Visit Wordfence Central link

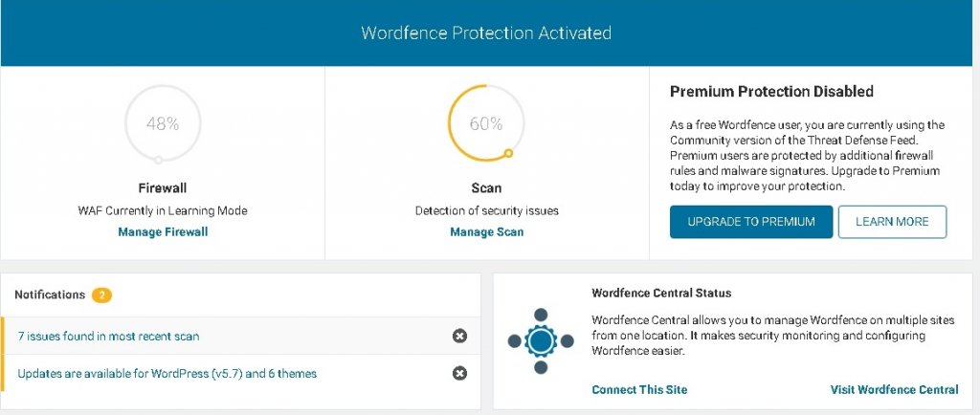click(894, 389)
